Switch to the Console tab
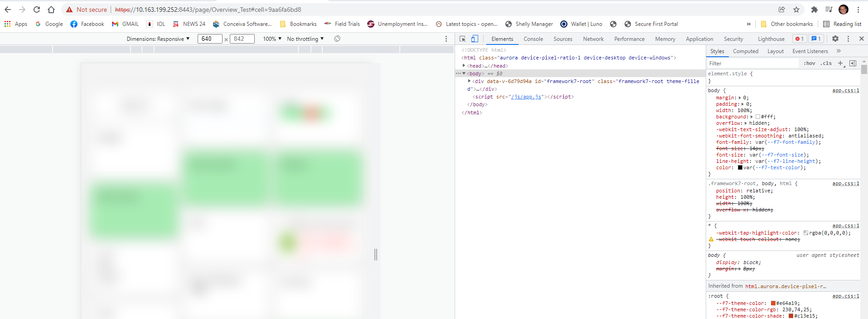The width and height of the screenshot is (868, 319). pyautogui.click(x=533, y=39)
